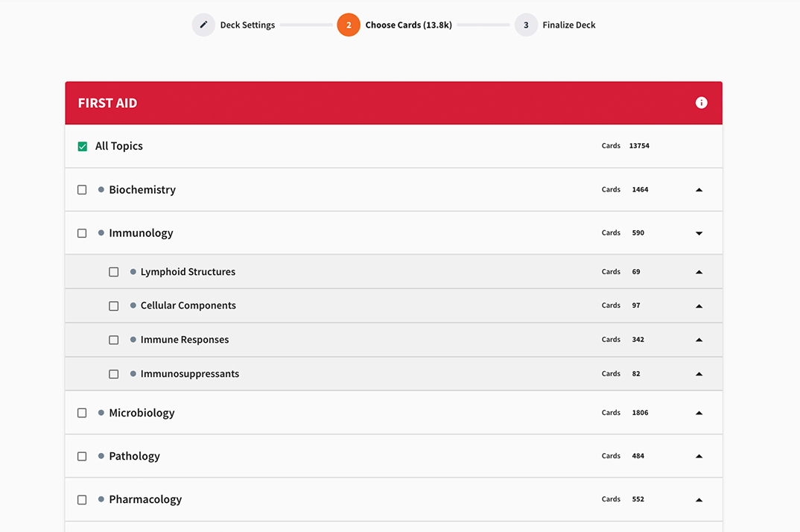Expand the Immune Responses arrow
The image size is (800, 532).
(x=699, y=340)
